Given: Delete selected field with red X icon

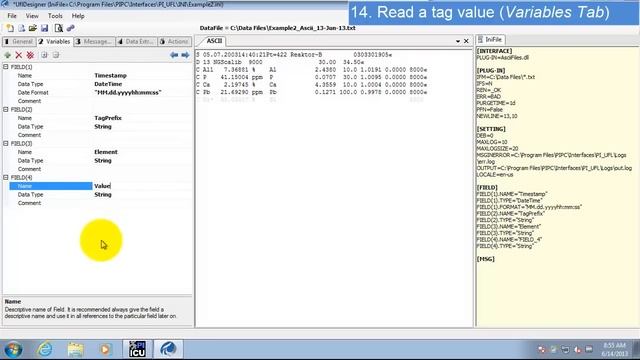Looking at the screenshot, I should click(x=19, y=55).
